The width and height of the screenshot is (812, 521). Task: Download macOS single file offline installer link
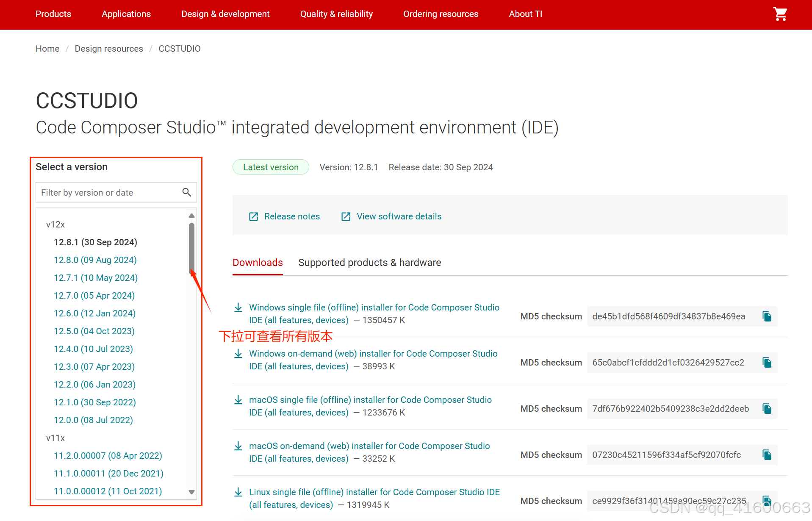tap(370, 406)
